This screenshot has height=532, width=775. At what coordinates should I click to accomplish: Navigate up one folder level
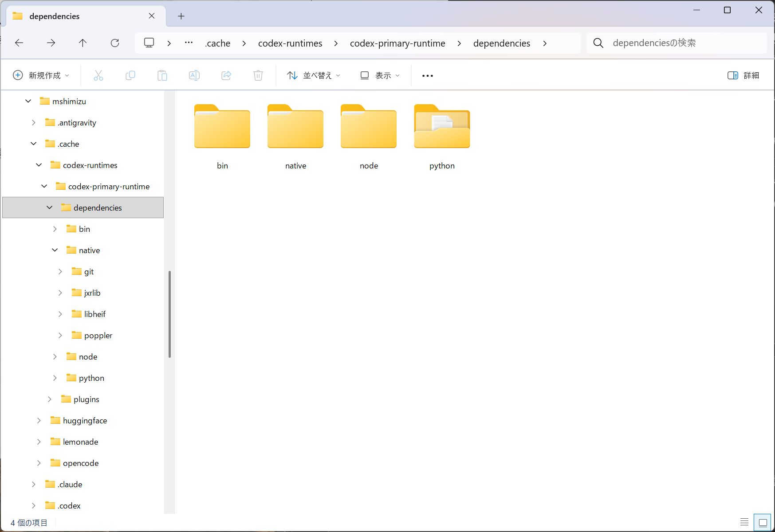[83, 43]
